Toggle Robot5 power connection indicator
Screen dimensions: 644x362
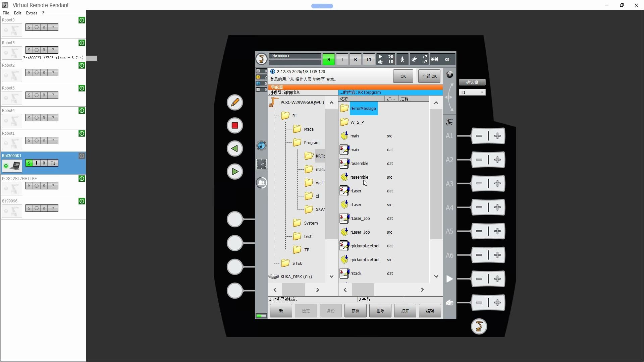click(82, 43)
